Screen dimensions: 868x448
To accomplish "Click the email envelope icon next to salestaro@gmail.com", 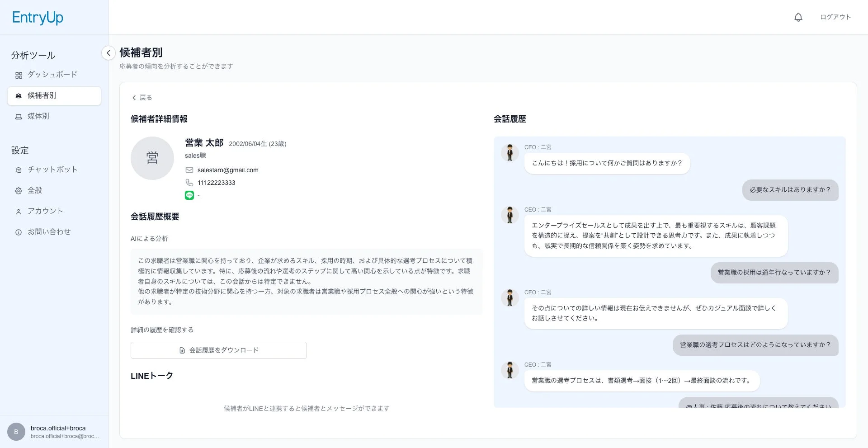I will tap(189, 170).
